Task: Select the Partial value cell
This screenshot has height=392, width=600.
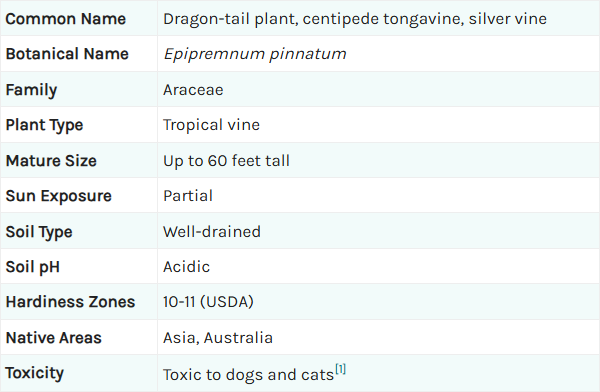Action: click(x=378, y=196)
